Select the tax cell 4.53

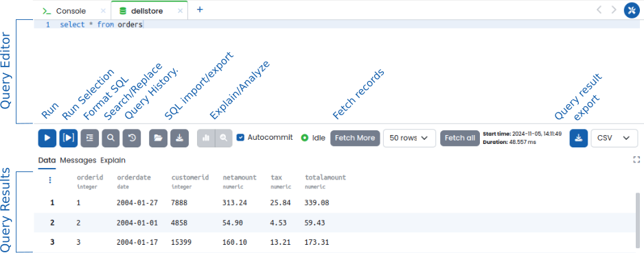pos(279,223)
